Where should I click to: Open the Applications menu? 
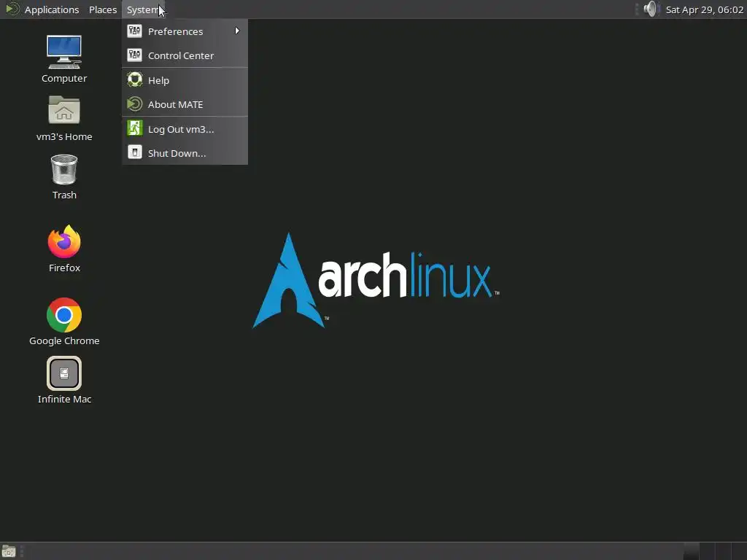tap(52, 9)
